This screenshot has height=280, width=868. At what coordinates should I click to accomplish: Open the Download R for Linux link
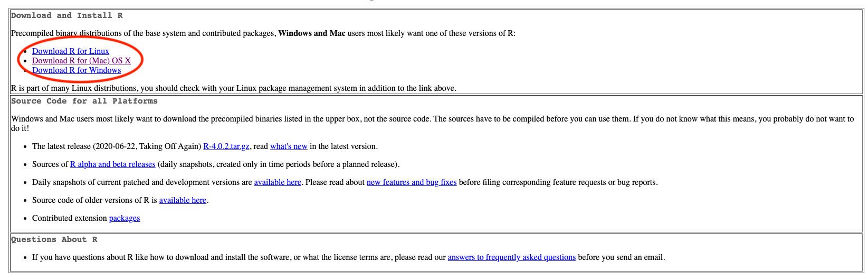[70, 51]
